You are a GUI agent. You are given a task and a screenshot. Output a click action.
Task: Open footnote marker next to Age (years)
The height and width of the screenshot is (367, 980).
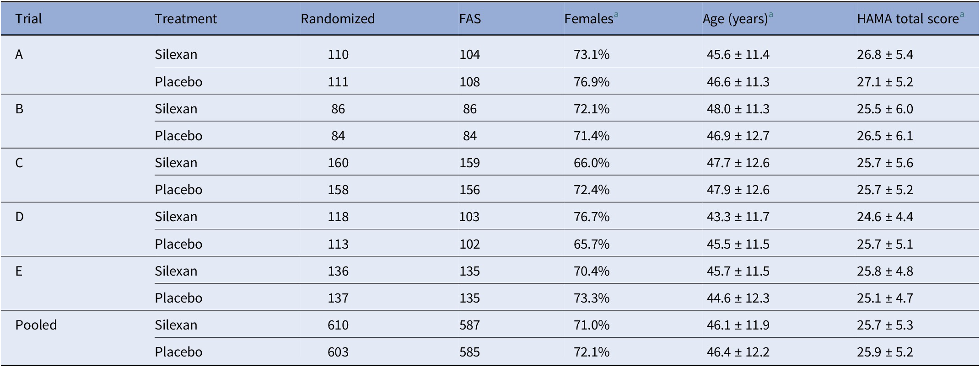tap(771, 15)
